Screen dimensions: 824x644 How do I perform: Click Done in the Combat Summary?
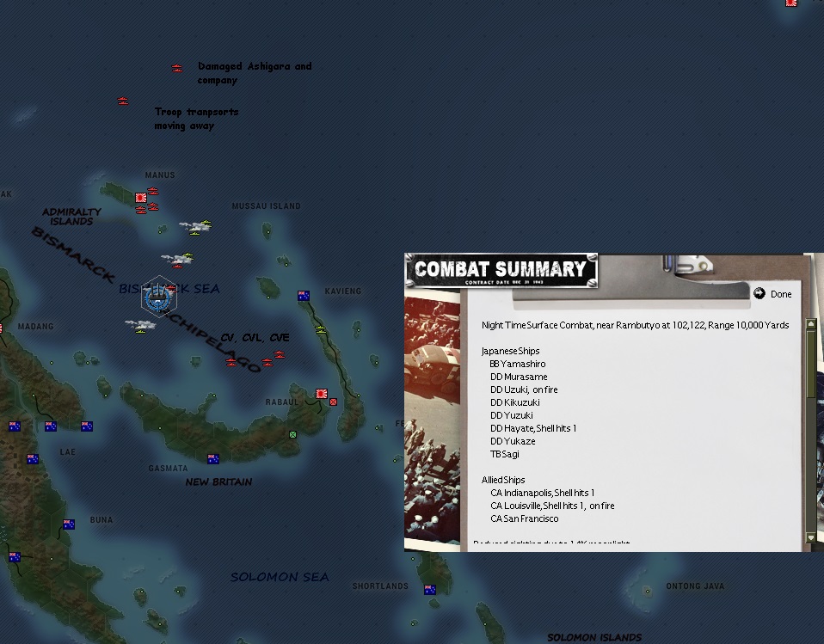pos(772,294)
